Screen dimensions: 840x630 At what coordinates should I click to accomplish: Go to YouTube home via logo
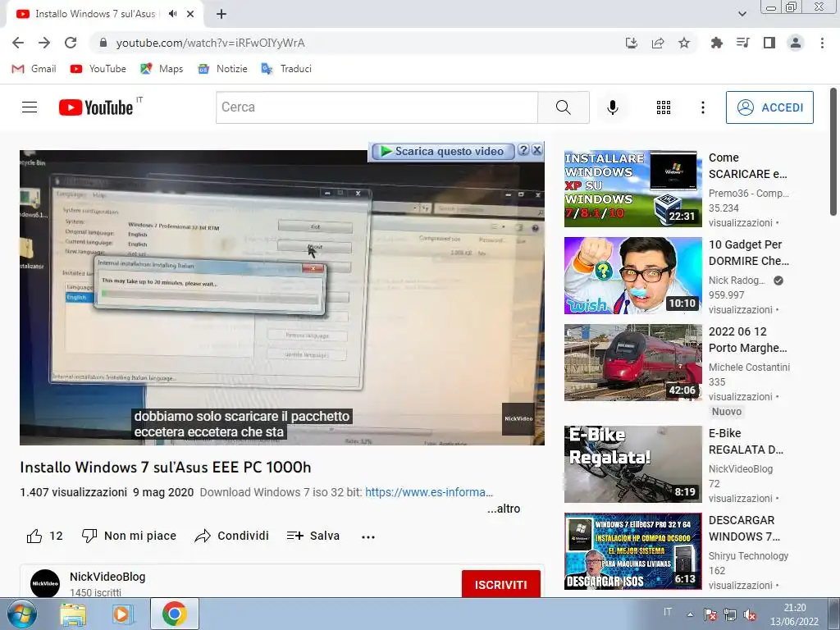pos(96,107)
